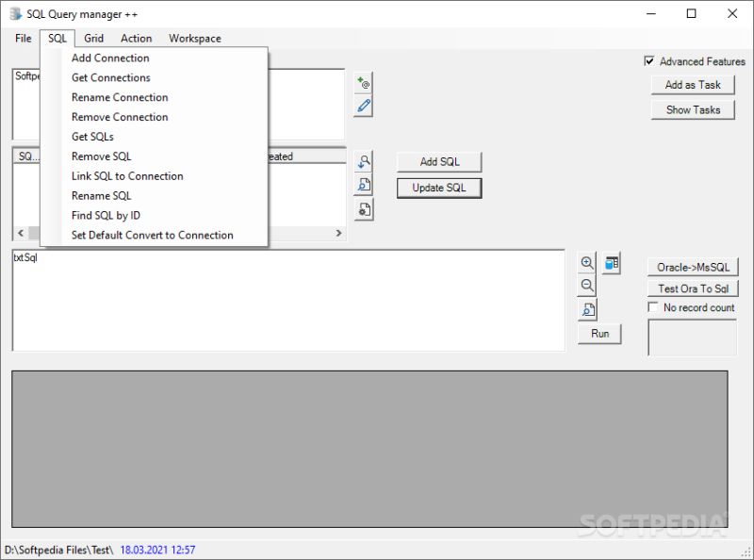This screenshot has height=560, width=754.
Task: Open the document search icon
Action: coord(364,185)
